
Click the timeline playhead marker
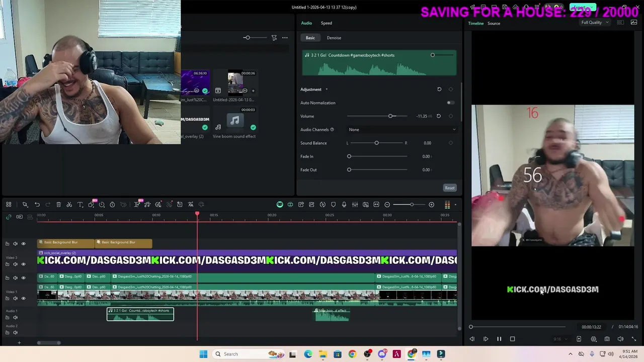point(197,214)
